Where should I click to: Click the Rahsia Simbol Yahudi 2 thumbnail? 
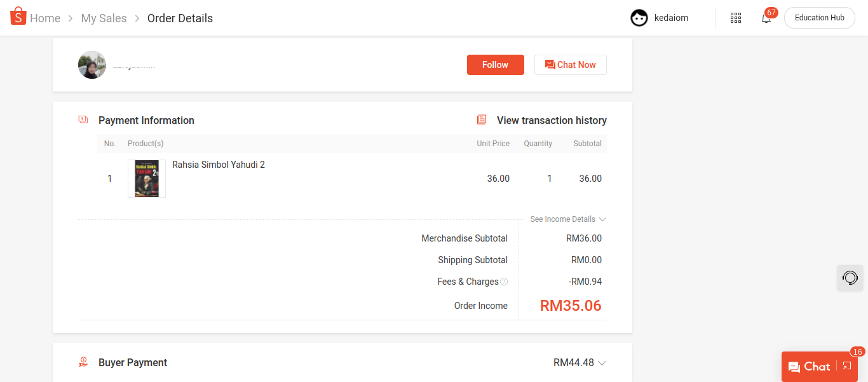(147, 179)
